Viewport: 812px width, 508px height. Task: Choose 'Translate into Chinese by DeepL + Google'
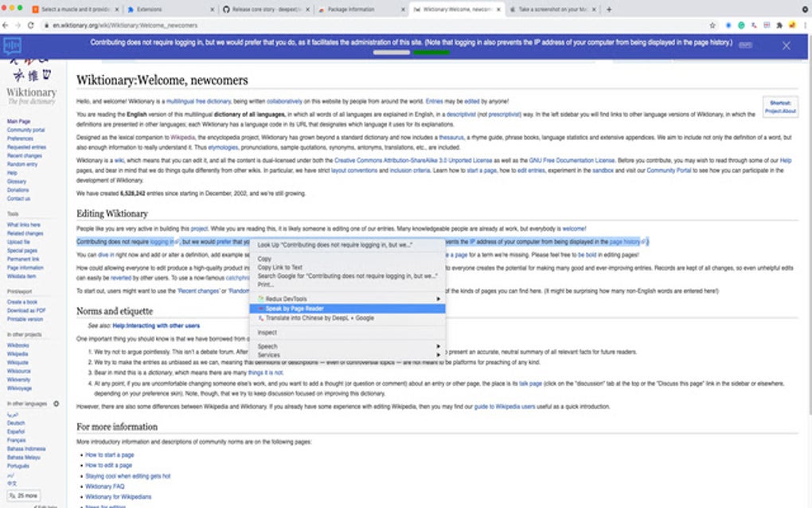click(x=347, y=318)
